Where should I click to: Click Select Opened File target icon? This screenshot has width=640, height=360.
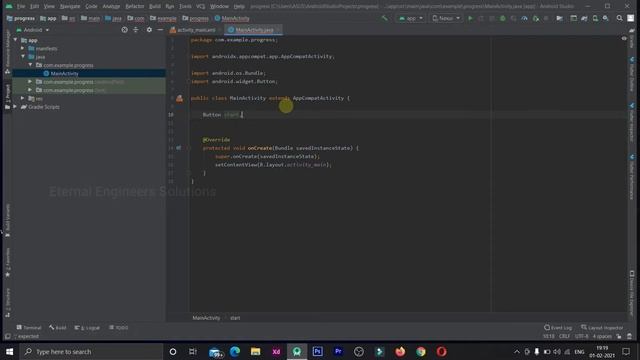pos(124,30)
